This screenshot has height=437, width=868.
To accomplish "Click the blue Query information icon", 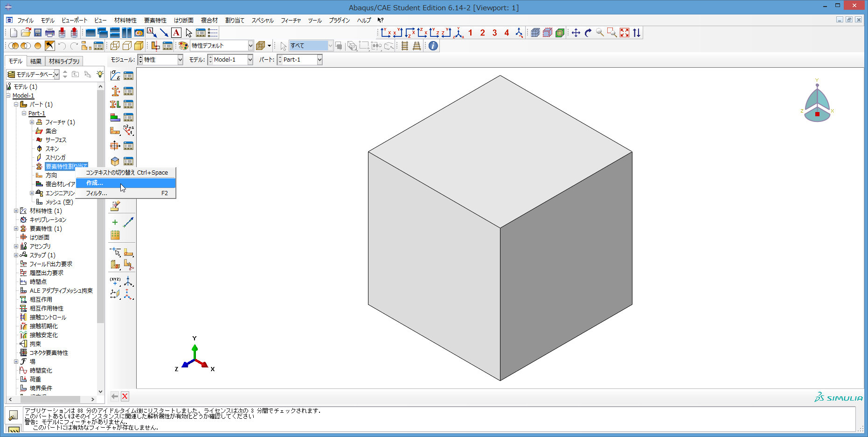I will coord(433,46).
